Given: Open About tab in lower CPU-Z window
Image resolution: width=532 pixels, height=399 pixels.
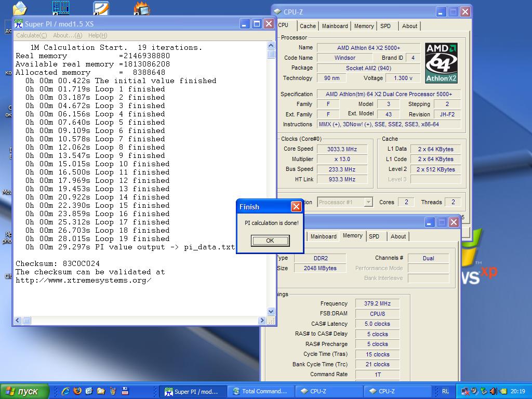Looking at the screenshot, I should [398, 236].
